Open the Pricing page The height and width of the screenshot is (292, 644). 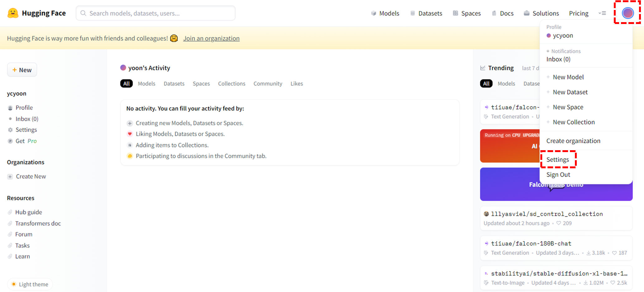click(x=579, y=13)
